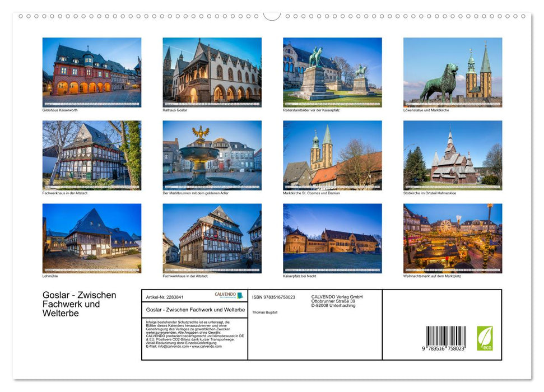The width and height of the screenshot is (544, 392).
Task: Click the Löwenstatue und Marktkirche photo
Action: click(x=453, y=72)
